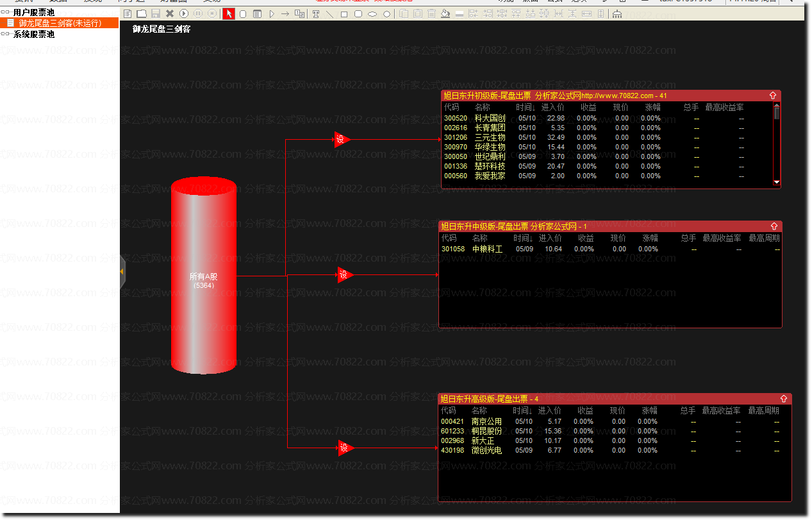Select the 002616 长青集团 row
This screenshot has width=812, height=520.
pos(607,128)
